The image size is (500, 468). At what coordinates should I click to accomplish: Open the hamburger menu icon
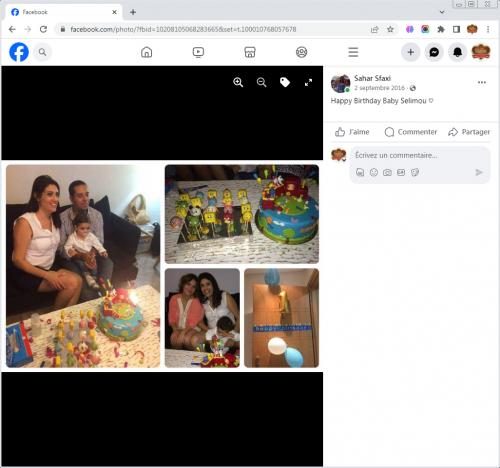click(x=353, y=52)
